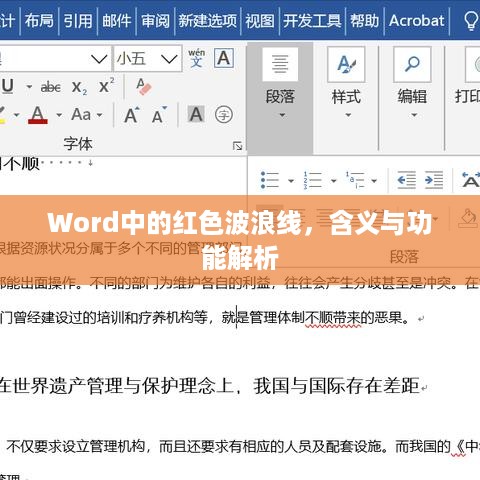Switch to the 审阅 tab
The width and height of the screenshot is (480, 480).
[155, 21]
